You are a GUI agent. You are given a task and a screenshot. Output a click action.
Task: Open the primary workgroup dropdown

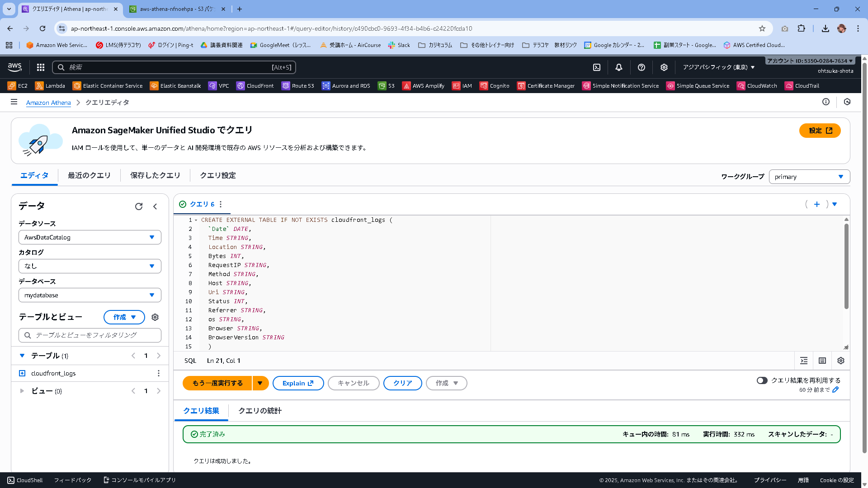pyautogui.click(x=809, y=177)
